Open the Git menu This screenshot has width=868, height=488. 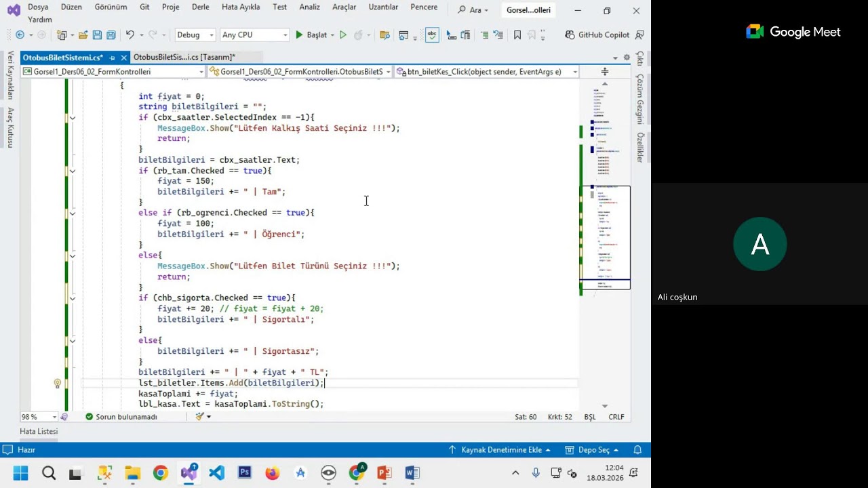pyautogui.click(x=144, y=7)
